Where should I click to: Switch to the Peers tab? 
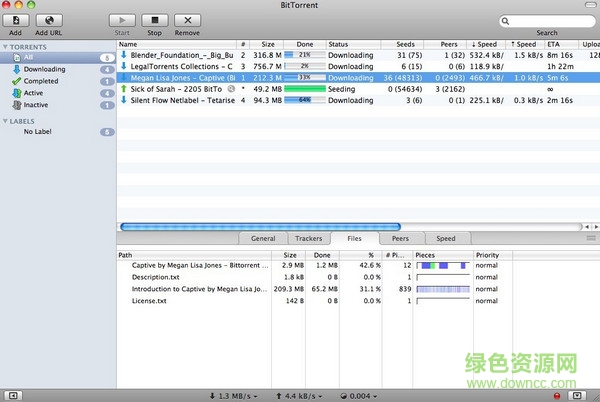[400, 239]
